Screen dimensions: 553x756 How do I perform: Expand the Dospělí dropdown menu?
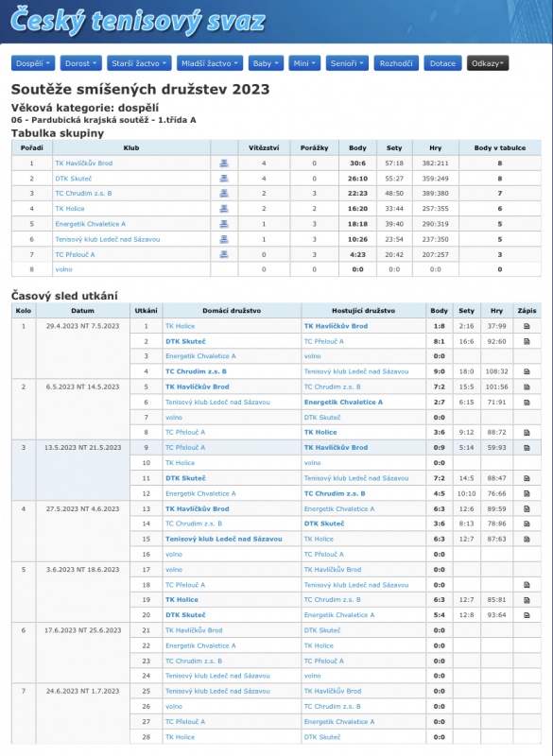33,63
